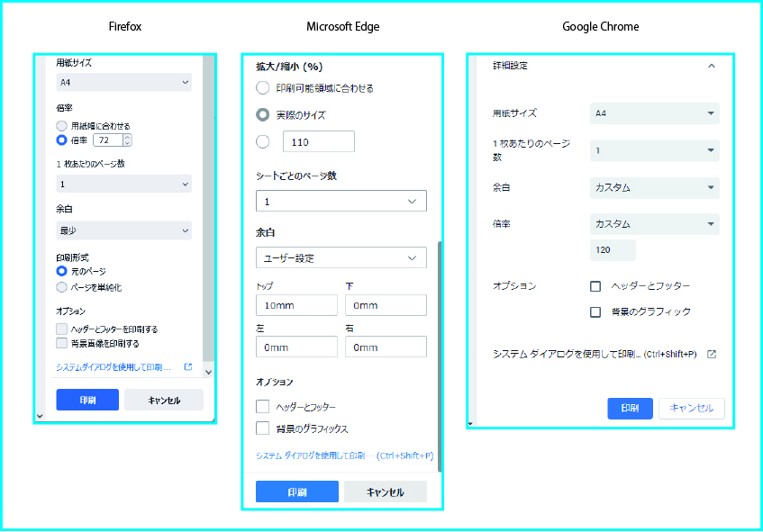Check ヘッダーとフッター option in Chrome
This screenshot has width=763, height=532.
595,286
